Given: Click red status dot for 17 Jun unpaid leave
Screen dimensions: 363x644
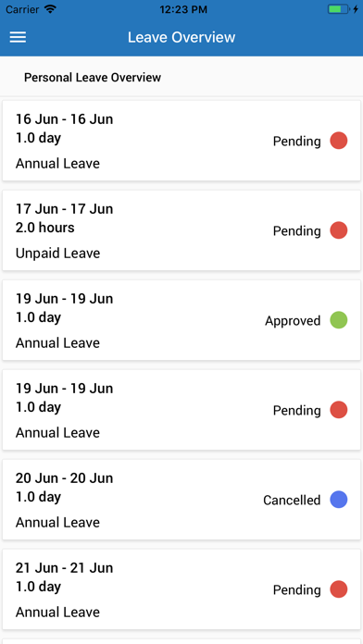Looking at the screenshot, I should 339,230.
